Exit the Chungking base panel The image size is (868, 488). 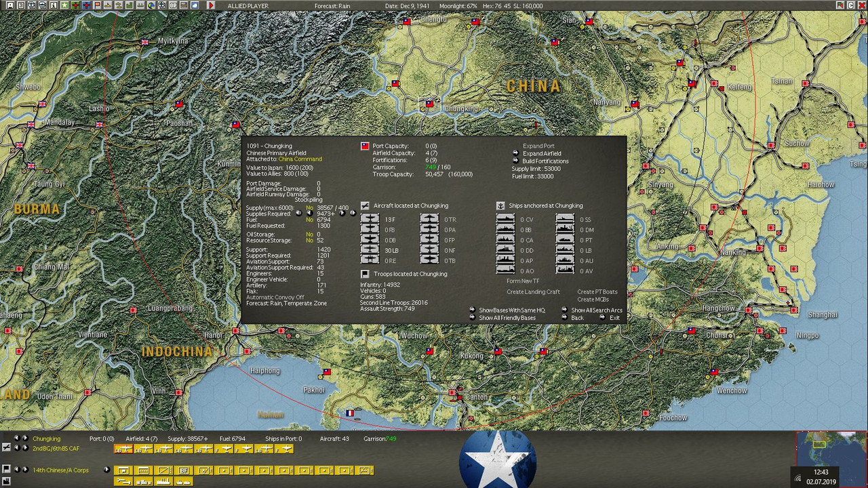(x=614, y=318)
